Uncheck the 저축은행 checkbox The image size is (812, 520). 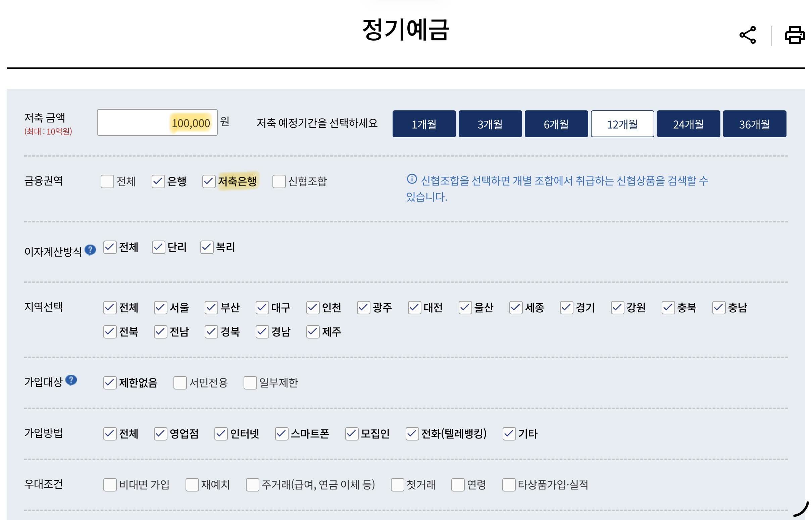coord(209,181)
